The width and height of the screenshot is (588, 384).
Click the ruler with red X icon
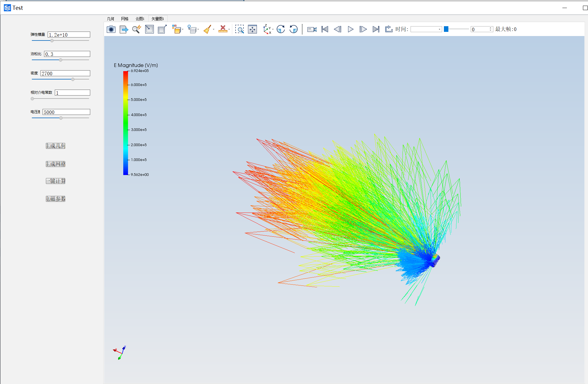click(223, 29)
